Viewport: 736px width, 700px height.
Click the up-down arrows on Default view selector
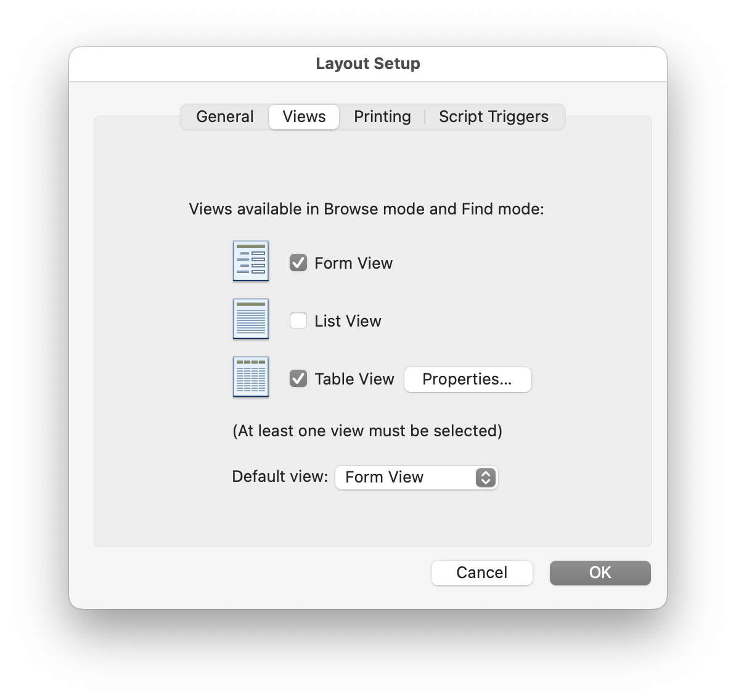tap(486, 477)
